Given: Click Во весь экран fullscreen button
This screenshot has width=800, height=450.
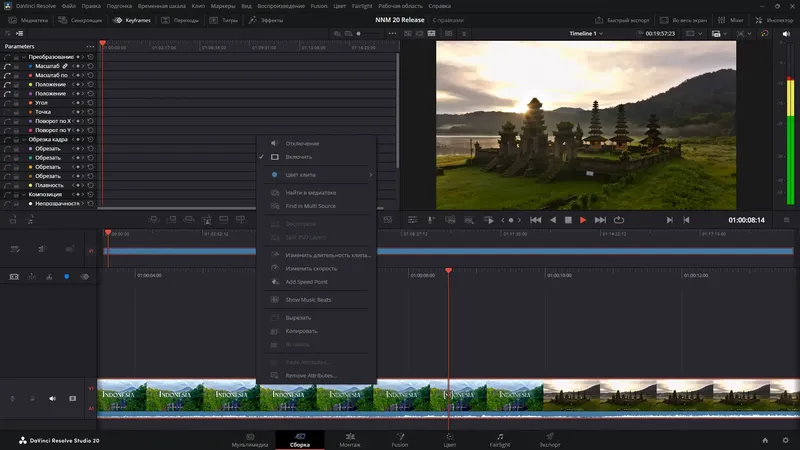Looking at the screenshot, I should [681, 19].
